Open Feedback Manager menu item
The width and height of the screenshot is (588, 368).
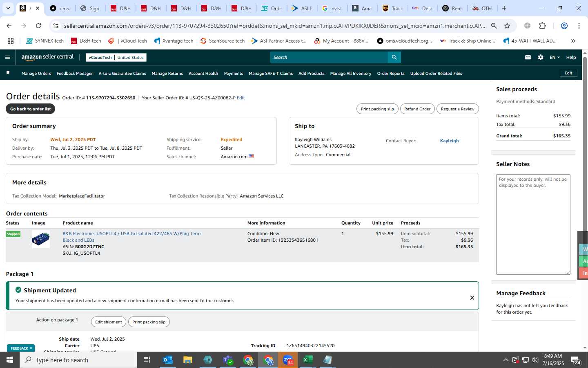pyautogui.click(x=75, y=74)
